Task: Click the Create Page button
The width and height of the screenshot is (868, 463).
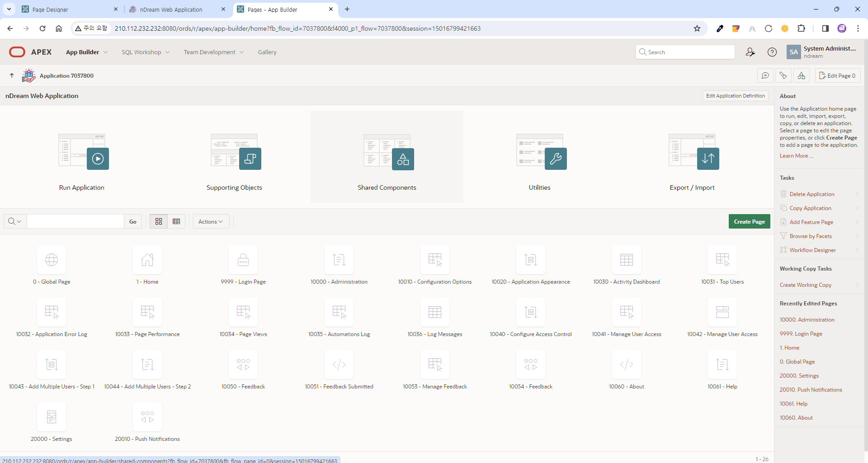Action: click(x=749, y=221)
